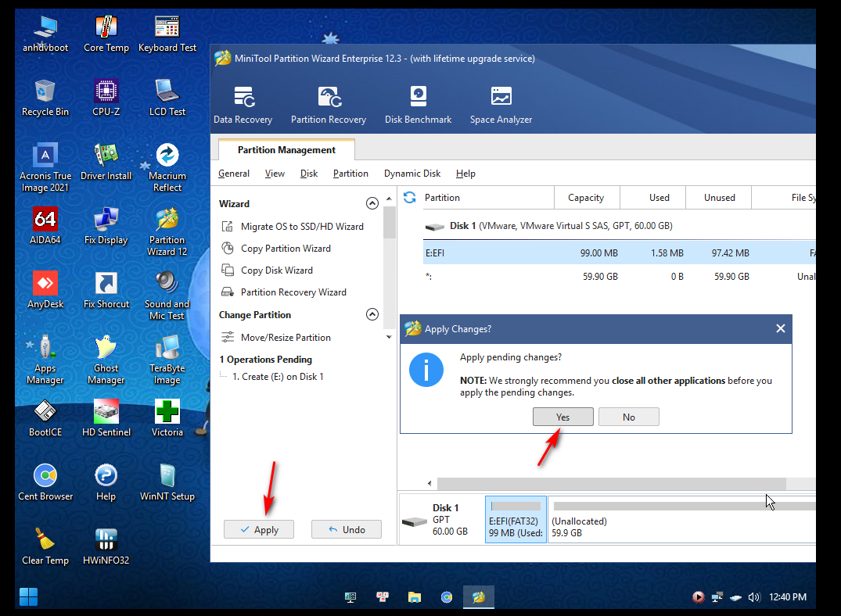Close the Apply Changes dialog

click(x=781, y=328)
